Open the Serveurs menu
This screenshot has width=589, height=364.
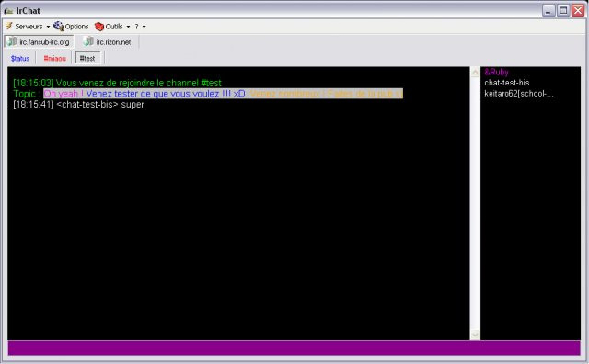28,27
